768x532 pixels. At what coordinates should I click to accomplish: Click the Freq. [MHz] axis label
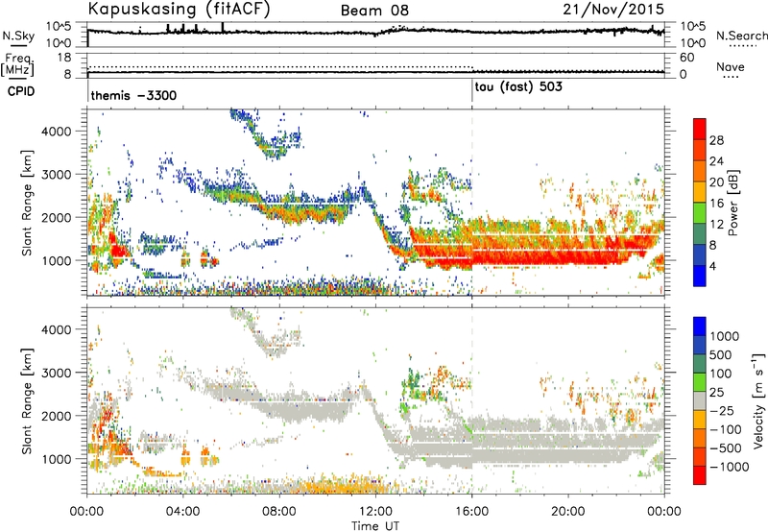point(18,65)
